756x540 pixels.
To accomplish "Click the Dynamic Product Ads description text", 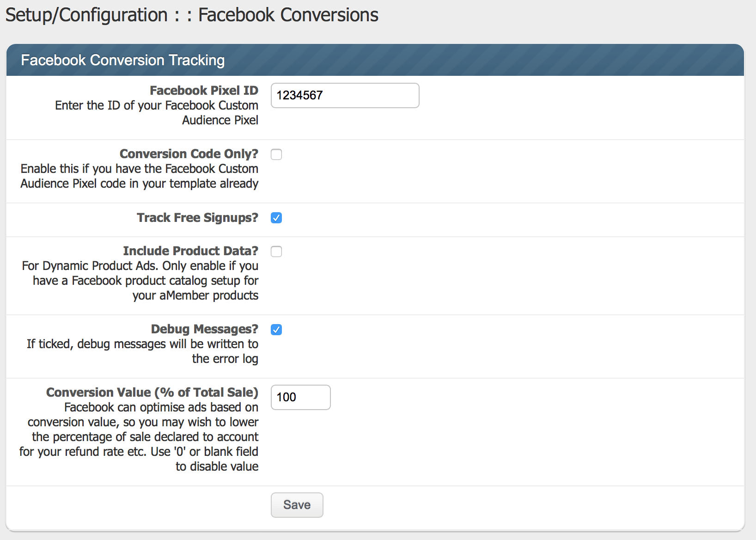I will pyautogui.click(x=140, y=280).
